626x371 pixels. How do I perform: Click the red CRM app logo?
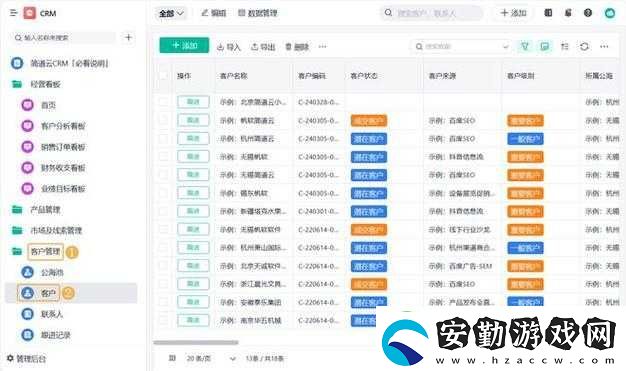click(x=30, y=13)
